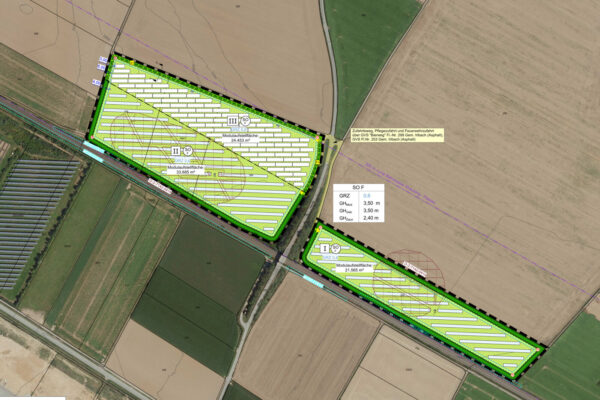The height and width of the screenshot is (400, 600).
Task: Click the round SO symbol beside label II
Action: tap(188, 150)
